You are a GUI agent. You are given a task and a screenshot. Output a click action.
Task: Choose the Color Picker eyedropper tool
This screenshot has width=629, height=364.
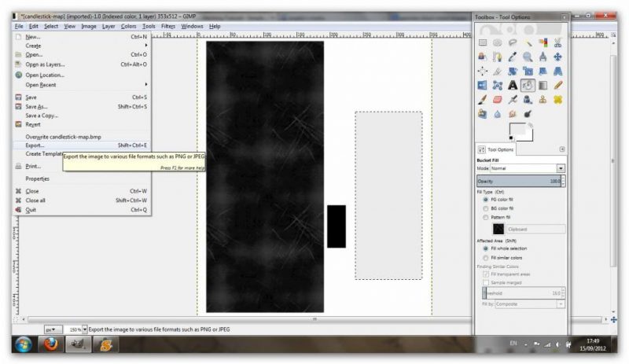point(513,57)
